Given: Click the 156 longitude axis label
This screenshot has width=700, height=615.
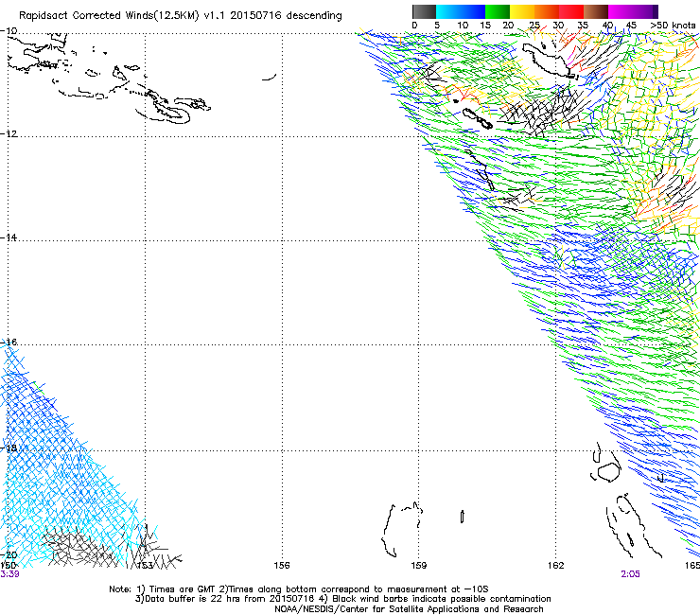Looking at the screenshot, I should click(x=282, y=566).
